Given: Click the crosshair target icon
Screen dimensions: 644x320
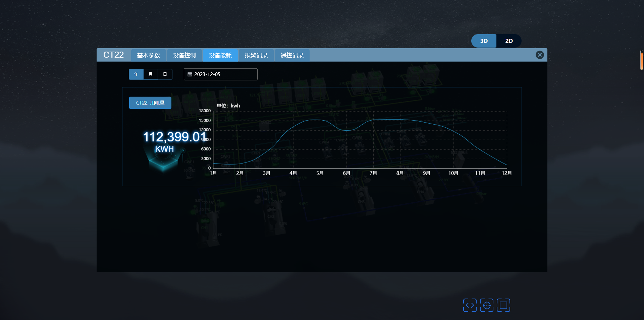Looking at the screenshot, I should tap(487, 305).
